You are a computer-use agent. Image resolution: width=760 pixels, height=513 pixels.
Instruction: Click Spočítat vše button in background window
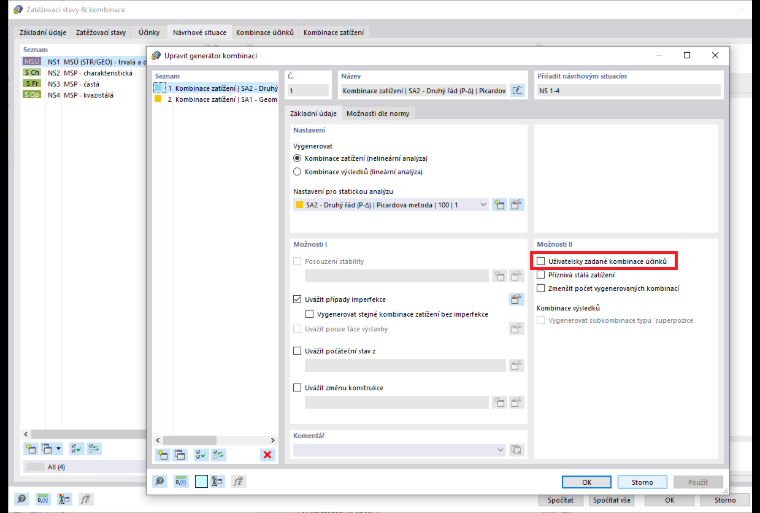[x=612, y=500]
